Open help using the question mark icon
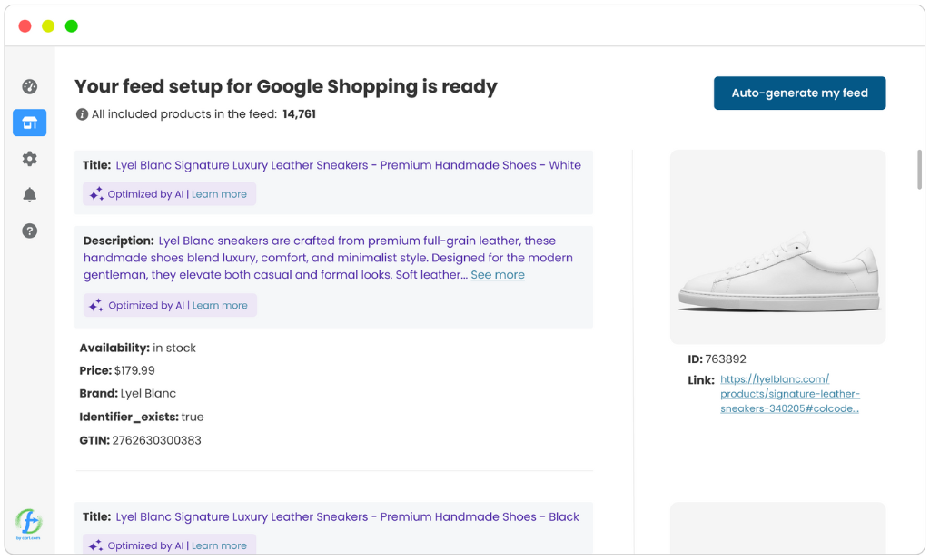This screenshot has height=560, width=930. coord(29,231)
